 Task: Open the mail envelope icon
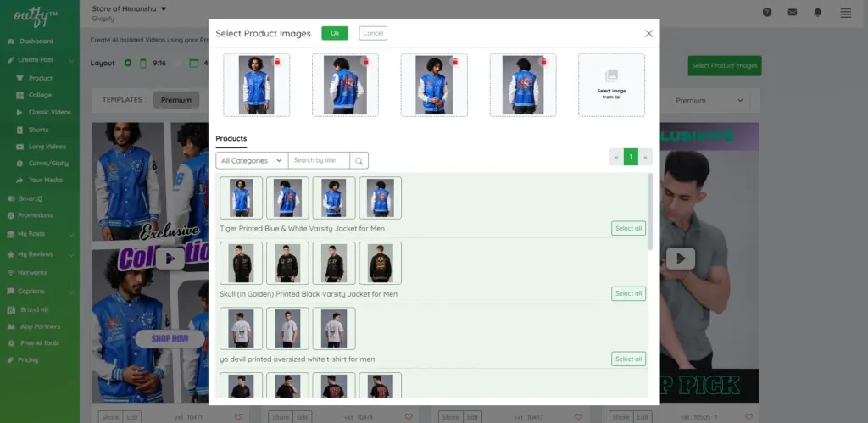coord(793,13)
